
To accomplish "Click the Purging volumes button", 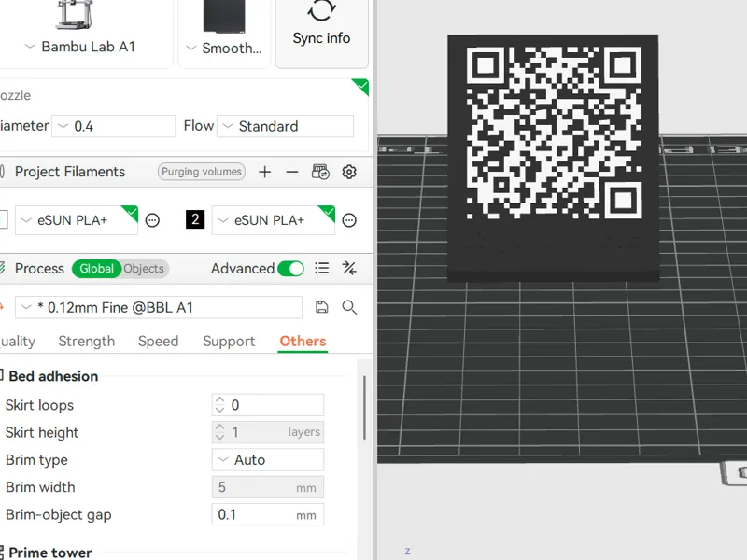I will click(x=202, y=172).
